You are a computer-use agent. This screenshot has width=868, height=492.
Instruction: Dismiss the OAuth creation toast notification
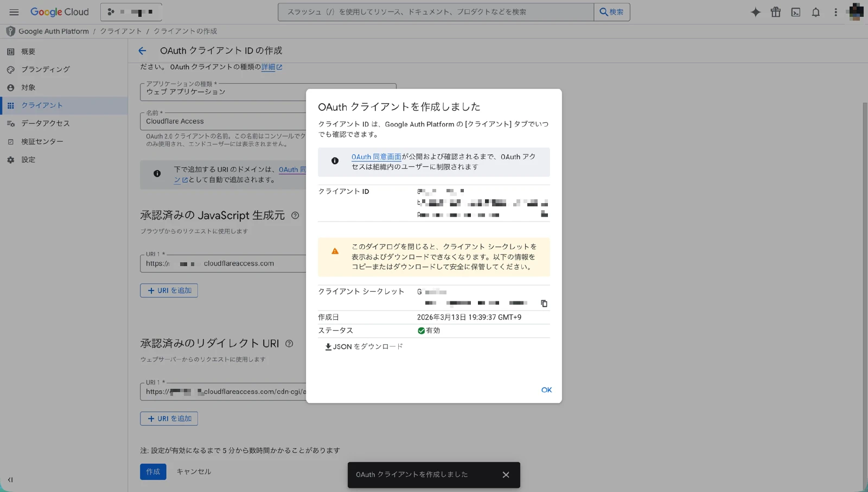pyautogui.click(x=506, y=474)
